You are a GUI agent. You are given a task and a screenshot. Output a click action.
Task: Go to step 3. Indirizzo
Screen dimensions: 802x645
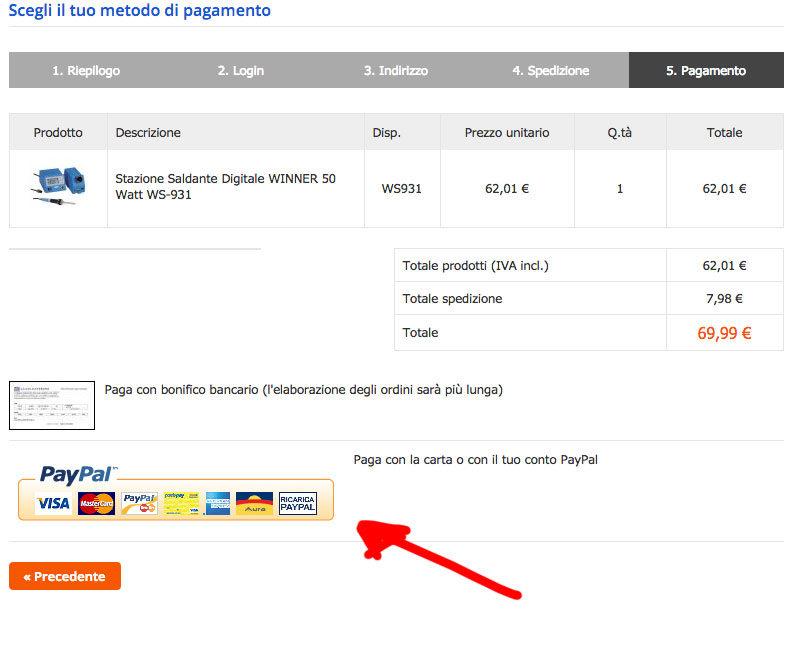[396, 71]
